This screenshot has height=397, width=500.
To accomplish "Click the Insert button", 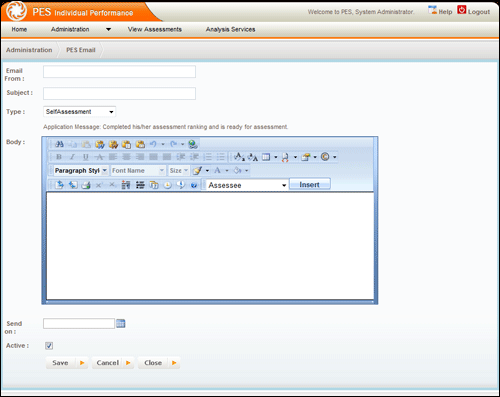I will [310, 184].
